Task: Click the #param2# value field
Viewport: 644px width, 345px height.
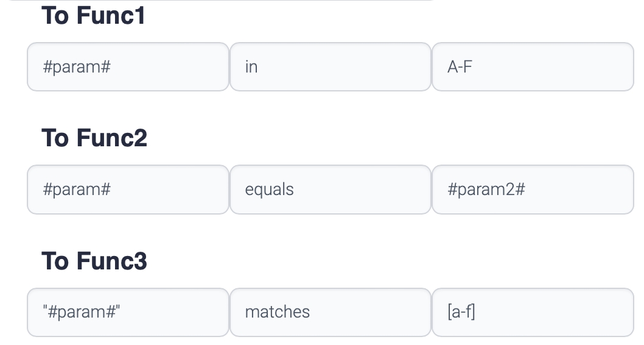Action: tap(532, 190)
